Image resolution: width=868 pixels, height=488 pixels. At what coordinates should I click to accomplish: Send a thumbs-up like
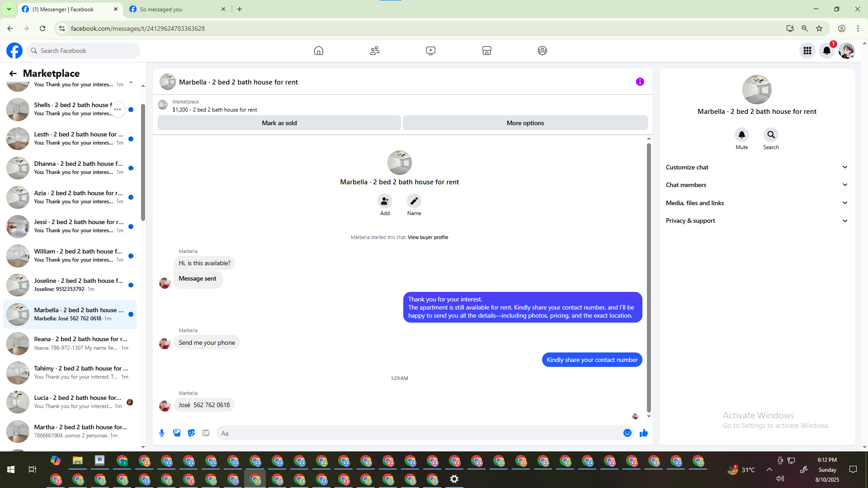coord(644,433)
